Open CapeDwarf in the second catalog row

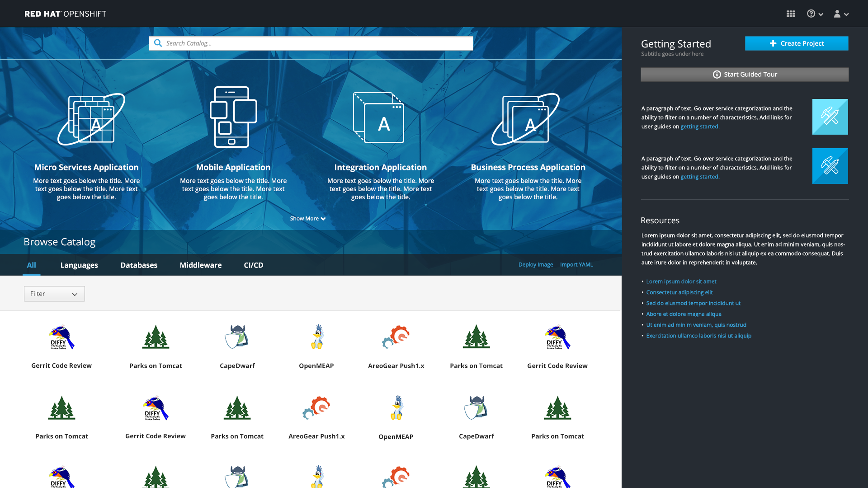[x=476, y=418]
